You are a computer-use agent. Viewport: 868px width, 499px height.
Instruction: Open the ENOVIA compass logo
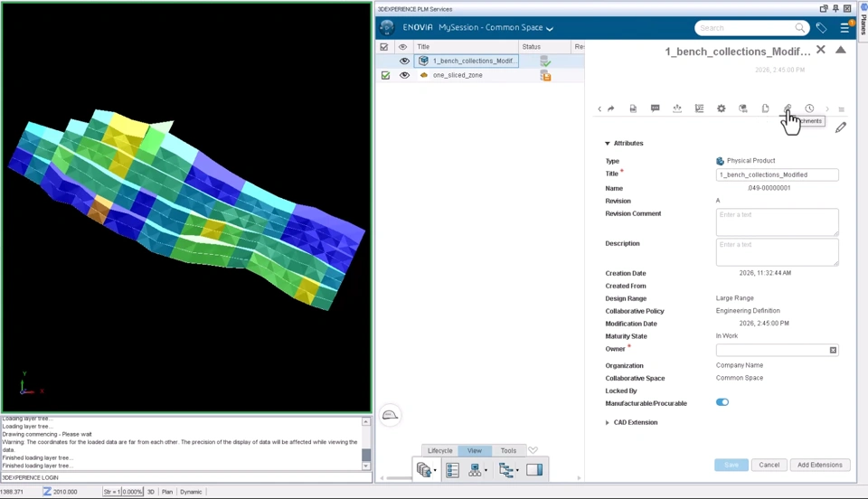pyautogui.click(x=387, y=28)
